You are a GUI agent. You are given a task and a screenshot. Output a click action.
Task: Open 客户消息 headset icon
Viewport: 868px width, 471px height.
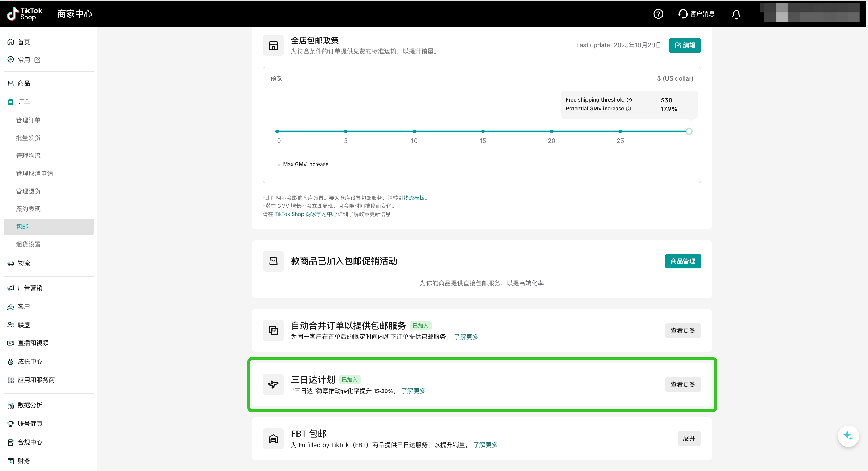pyautogui.click(x=683, y=14)
